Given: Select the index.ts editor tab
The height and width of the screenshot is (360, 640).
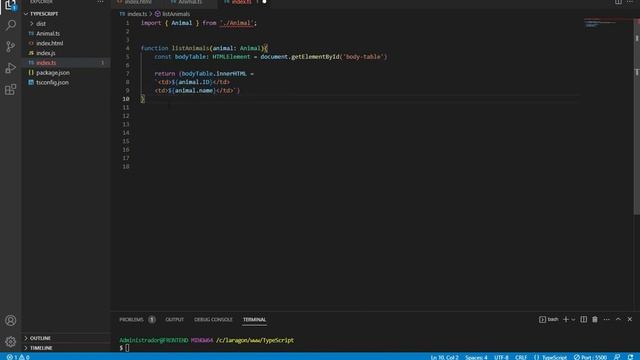Looking at the screenshot, I should [242, 2].
